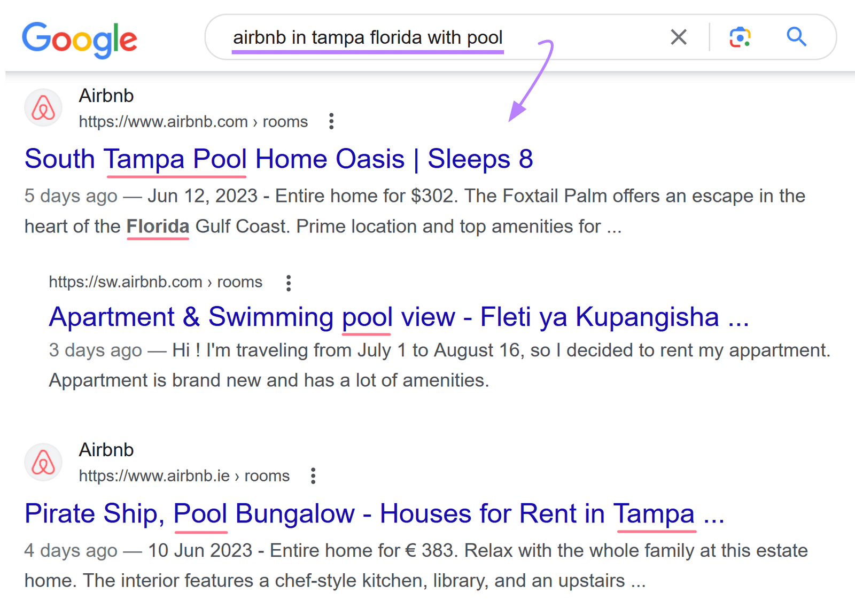Image resolution: width=855 pixels, height=616 pixels.
Task: Open Pirate Ship, Pool Bungalow result
Action: click(375, 513)
